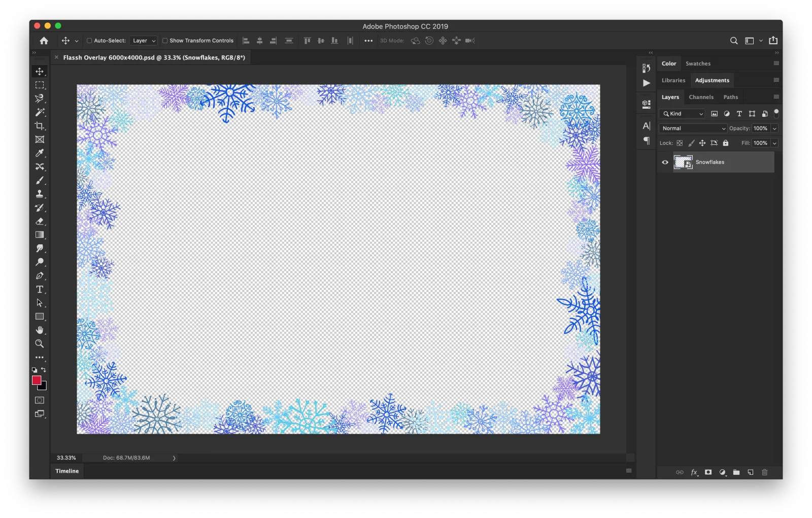Select the Eraser tool
Screen dimensions: 812x518
[40, 221]
